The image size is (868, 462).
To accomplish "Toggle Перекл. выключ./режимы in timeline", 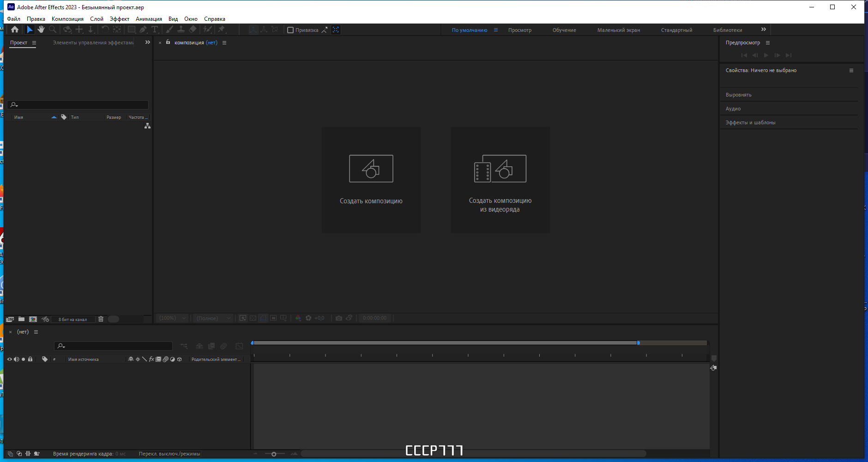I will (x=169, y=454).
